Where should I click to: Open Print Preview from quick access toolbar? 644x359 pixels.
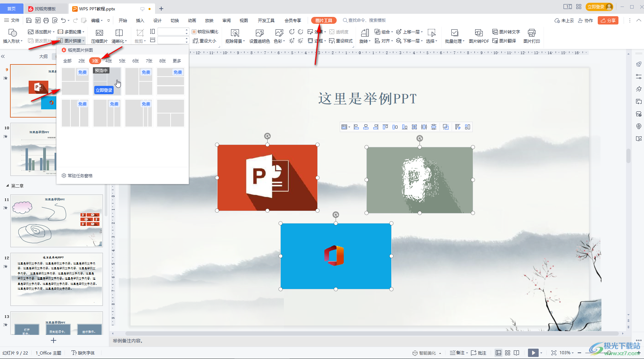tap(55, 20)
